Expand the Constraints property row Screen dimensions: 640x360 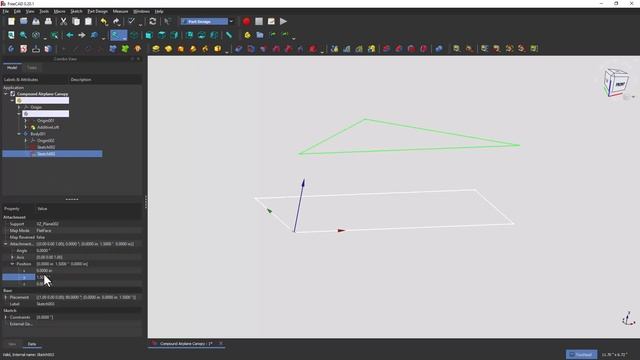[6, 317]
